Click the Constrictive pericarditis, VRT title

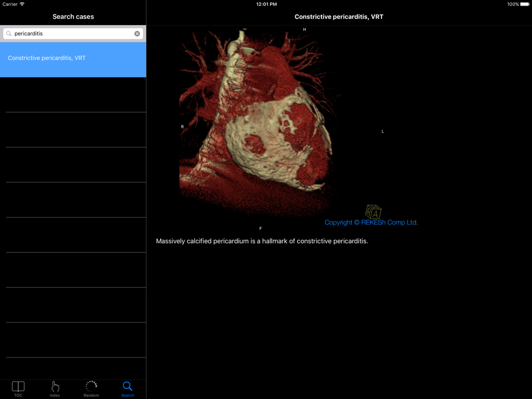(338, 16)
